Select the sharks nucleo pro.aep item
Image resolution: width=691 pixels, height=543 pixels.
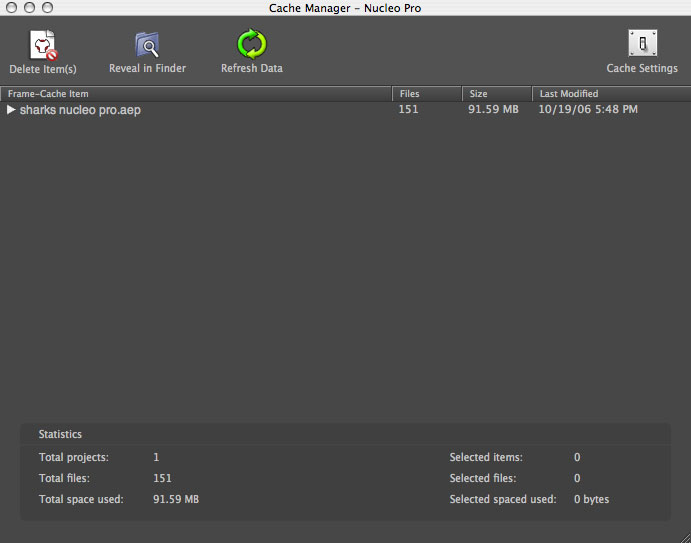(80, 110)
